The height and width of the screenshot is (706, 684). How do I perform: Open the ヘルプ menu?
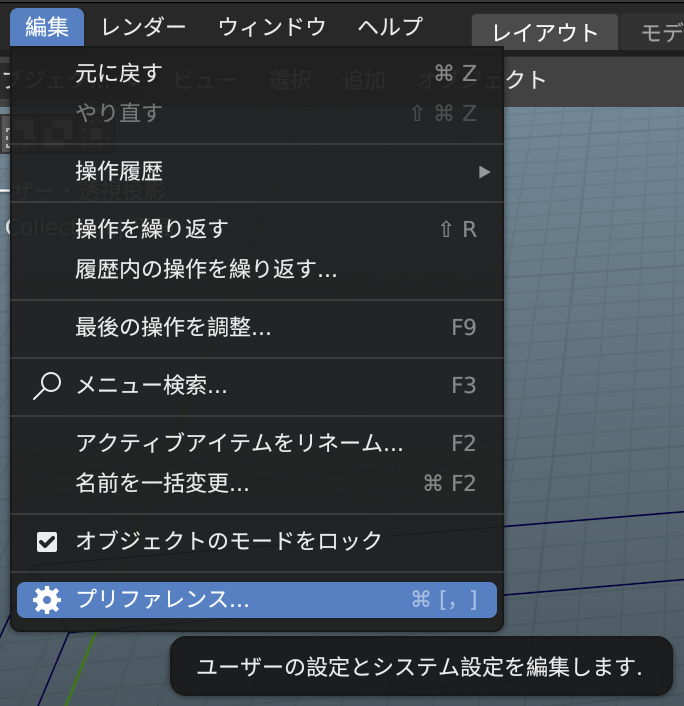[390, 27]
